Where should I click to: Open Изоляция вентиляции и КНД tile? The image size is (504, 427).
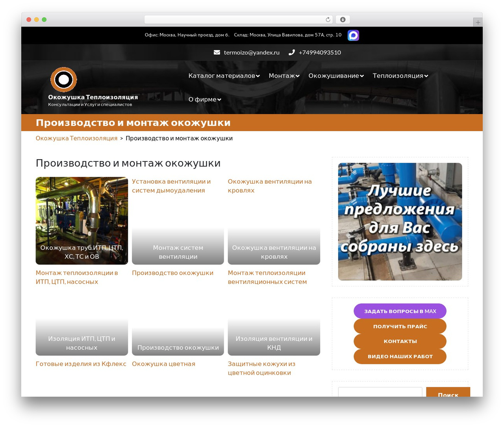(x=274, y=337)
